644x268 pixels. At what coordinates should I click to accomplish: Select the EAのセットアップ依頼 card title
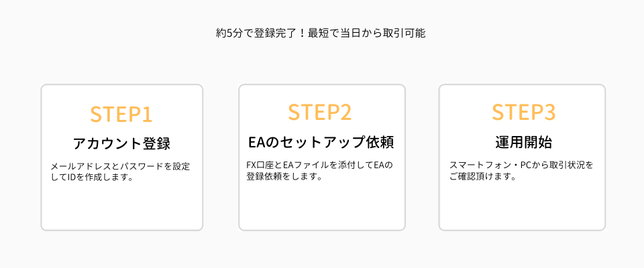(x=320, y=143)
